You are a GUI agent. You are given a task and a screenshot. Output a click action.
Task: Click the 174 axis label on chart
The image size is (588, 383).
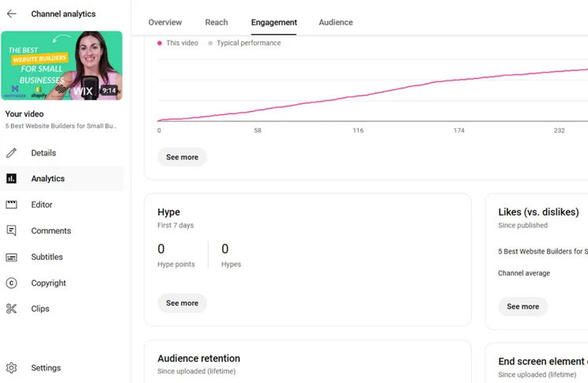point(458,130)
